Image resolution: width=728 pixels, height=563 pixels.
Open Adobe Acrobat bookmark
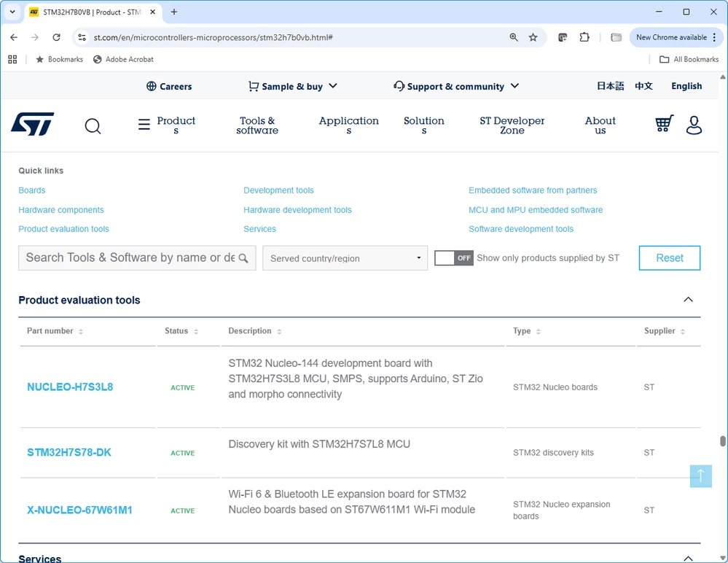123,60
